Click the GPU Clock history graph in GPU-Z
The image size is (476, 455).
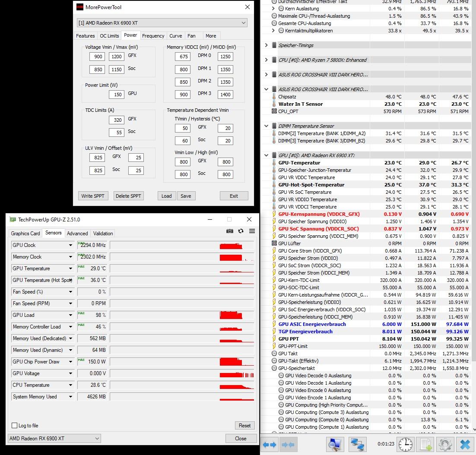pyautogui.click(x=182, y=245)
